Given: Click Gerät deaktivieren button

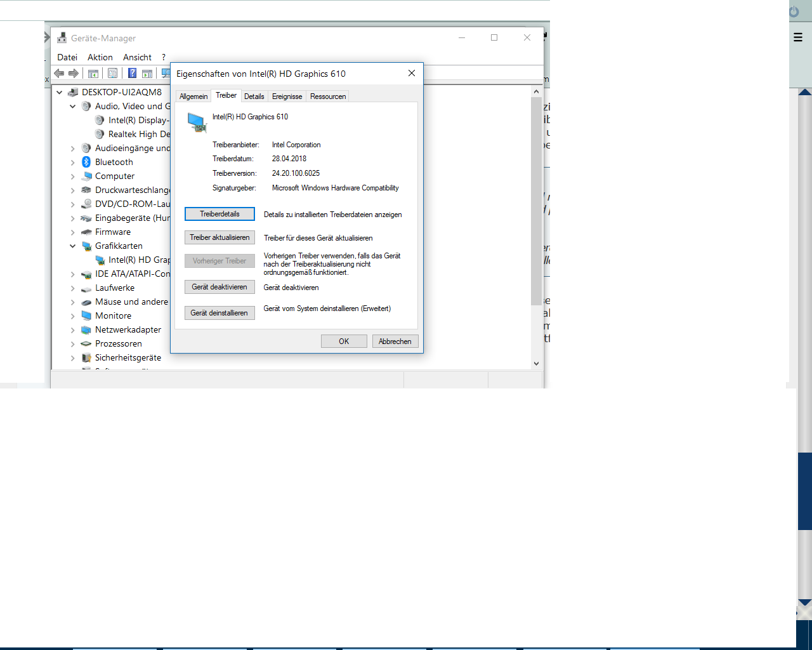Looking at the screenshot, I should [x=219, y=287].
